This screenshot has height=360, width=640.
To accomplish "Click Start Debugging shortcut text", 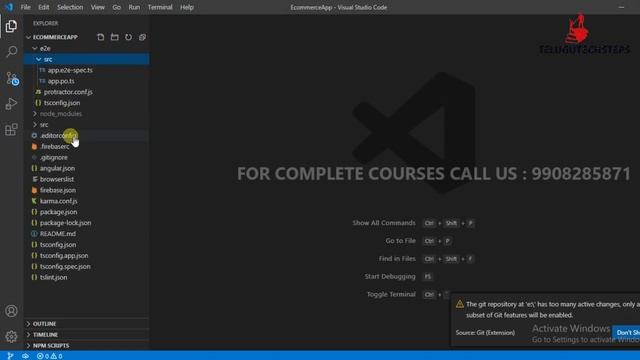I will point(390,276).
